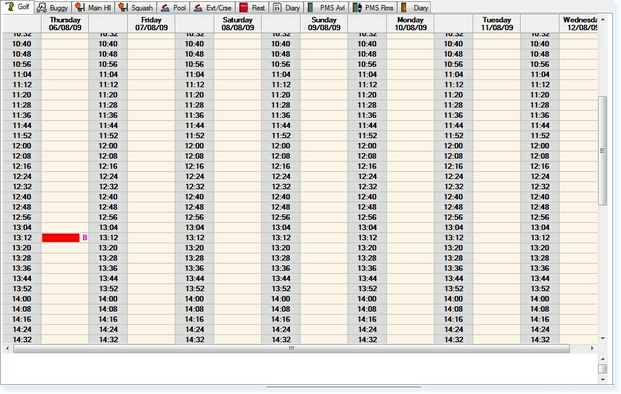Screen dimensions: 621x394
Task: Switch to the Pool tab
Action: [x=173, y=8]
